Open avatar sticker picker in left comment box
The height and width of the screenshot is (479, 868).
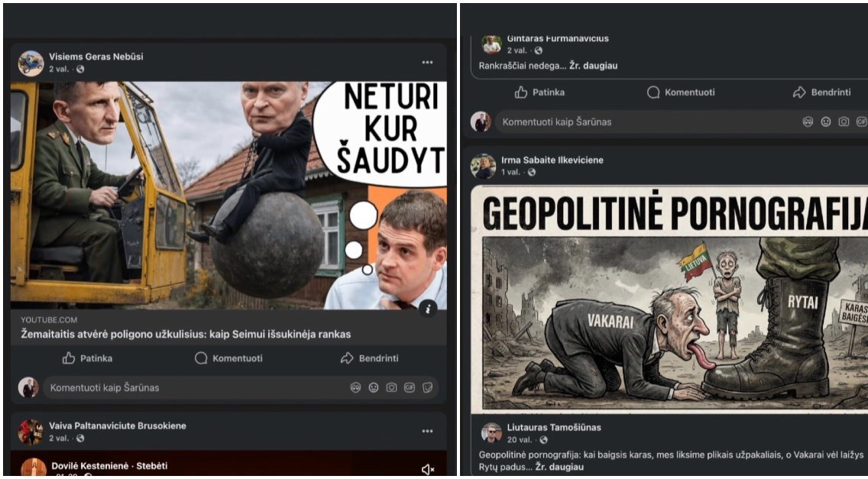coord(355,387)
